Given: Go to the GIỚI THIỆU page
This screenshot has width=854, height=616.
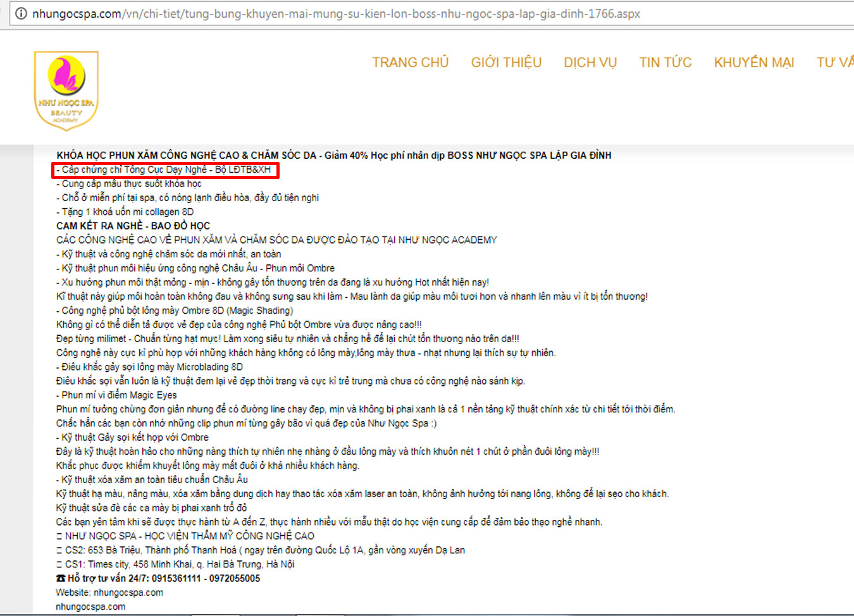Looking at the screenshot, I should [x=506, y=63].
